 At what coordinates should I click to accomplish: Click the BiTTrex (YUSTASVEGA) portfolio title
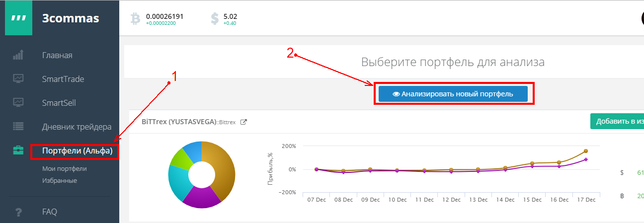[x=179, y=122]
